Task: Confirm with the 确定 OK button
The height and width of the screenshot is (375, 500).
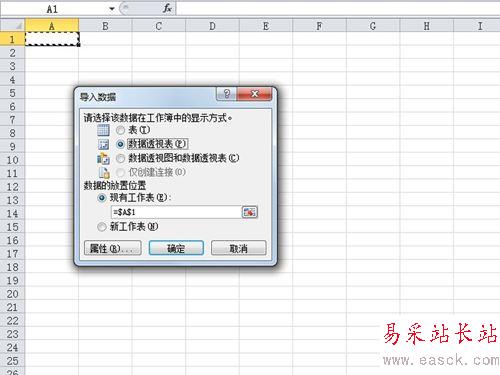Action: 176,248
